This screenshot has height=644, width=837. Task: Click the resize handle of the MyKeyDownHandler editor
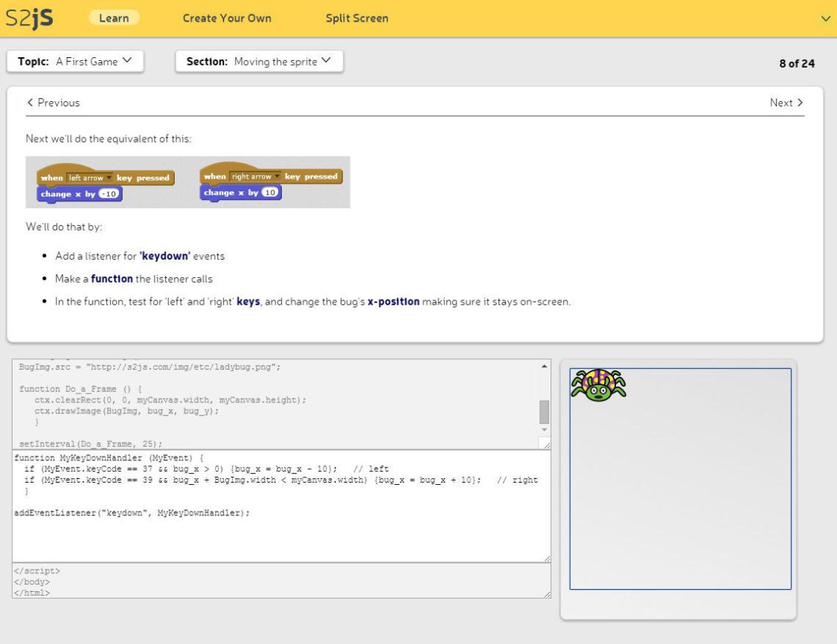click(x=546, y=558)
